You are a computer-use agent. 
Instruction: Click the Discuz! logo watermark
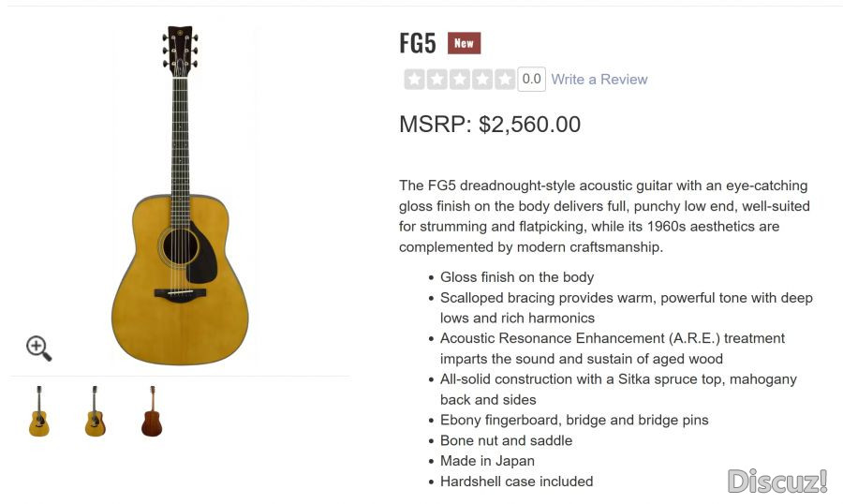777,481
